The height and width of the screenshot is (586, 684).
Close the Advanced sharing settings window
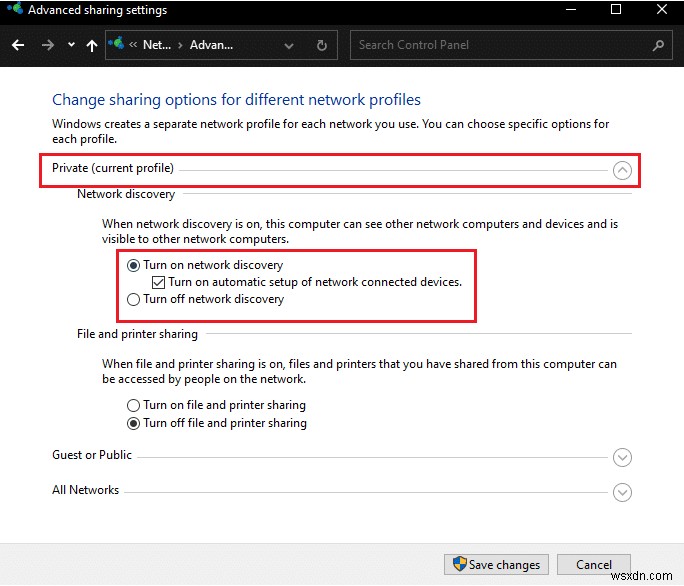point(661,9)
